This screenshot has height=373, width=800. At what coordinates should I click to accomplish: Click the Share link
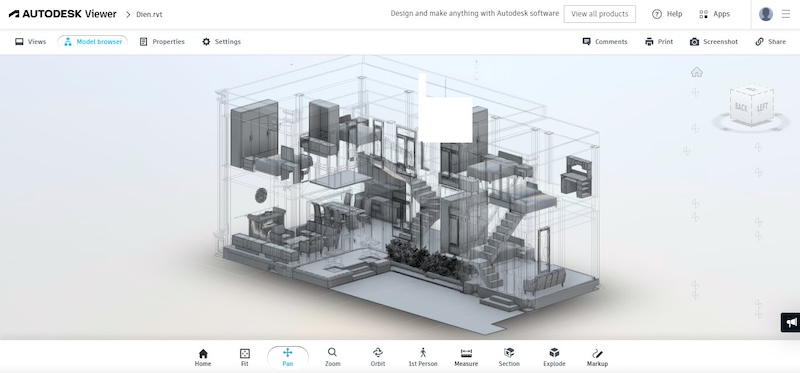[x=770, y=42]
